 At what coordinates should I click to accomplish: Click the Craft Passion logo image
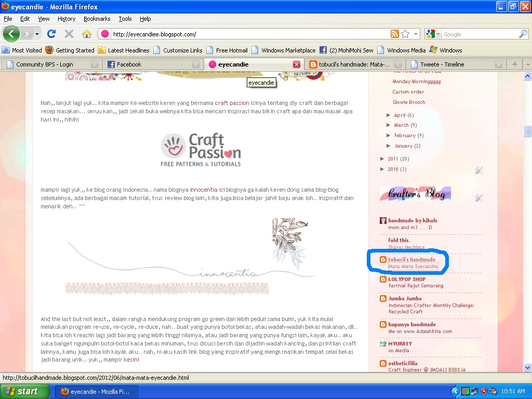click(201, 150)
